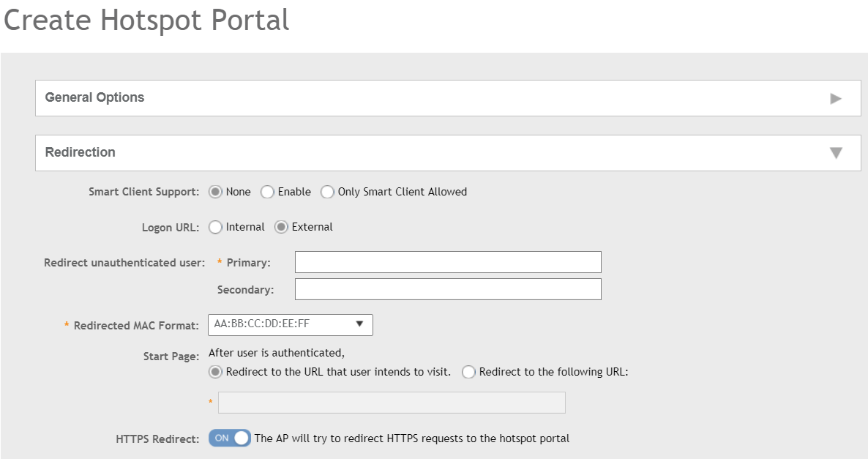
Task: Click the Secondary redirect URL field
Action: coord(448,289)
